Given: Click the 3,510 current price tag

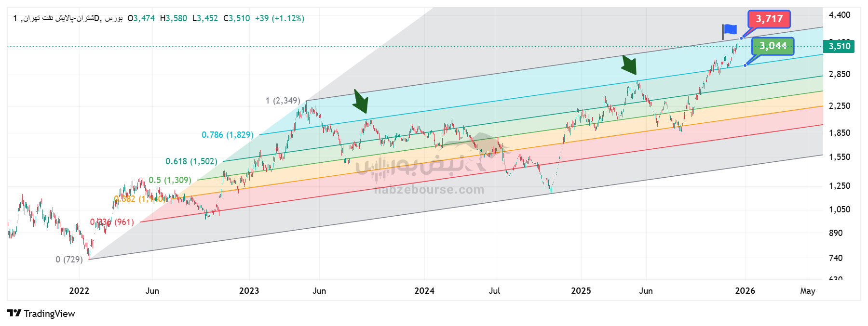Looking at the screenshot, I should 839,46.
